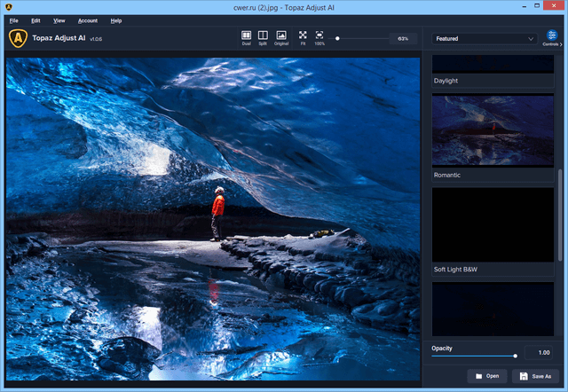This screenshot has width=568, height=392.
Task: Open the File menu
Action: tap(13, 20)
